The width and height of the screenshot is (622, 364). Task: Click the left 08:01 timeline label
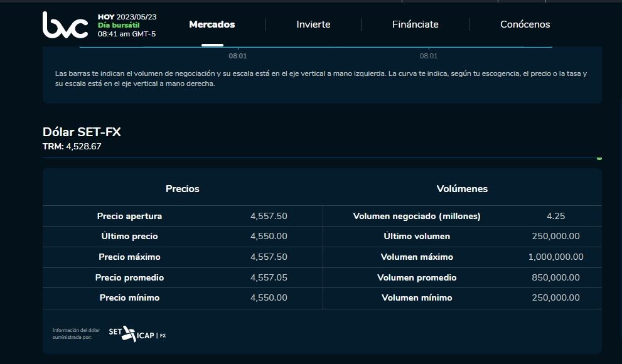coord(239,56)
